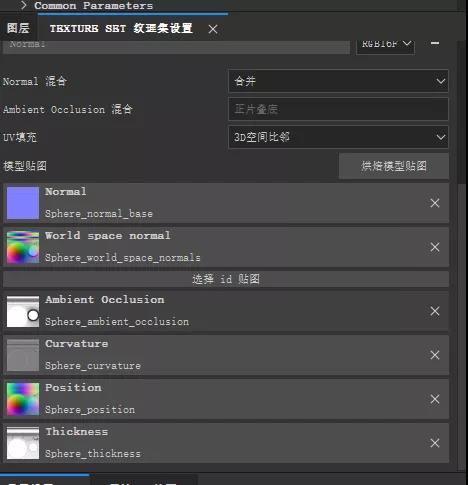Screen dimensions: 468x485
Task: Open the Curvature map thumbnail
Action: 23,355
